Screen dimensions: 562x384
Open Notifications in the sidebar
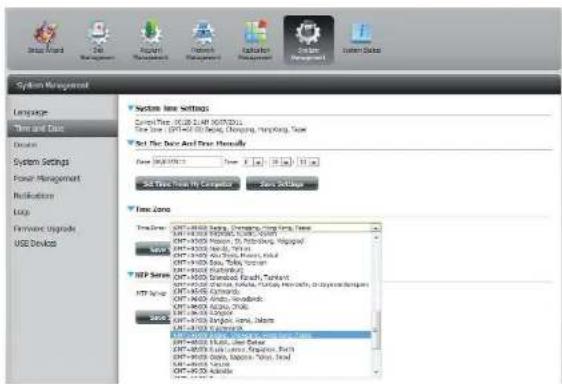tap(34, 196)
